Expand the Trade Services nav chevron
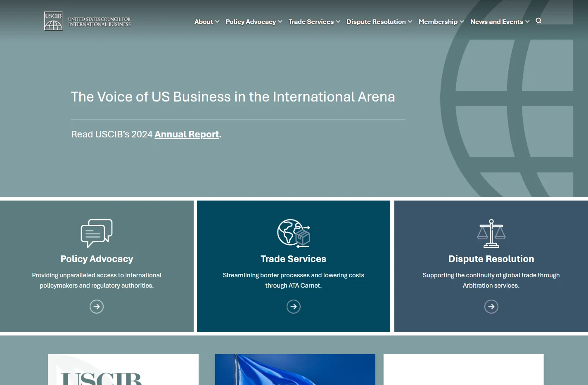The image size is (588, 385). pos(338,22)
